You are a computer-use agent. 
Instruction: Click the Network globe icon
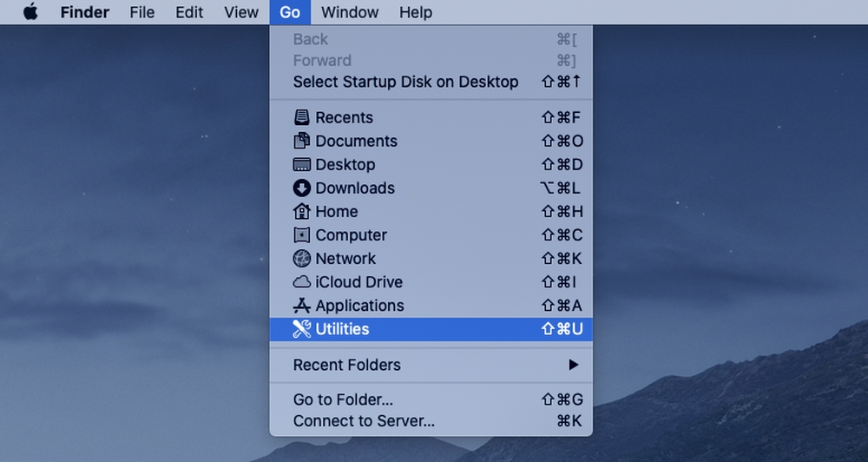tap(302, 258)
